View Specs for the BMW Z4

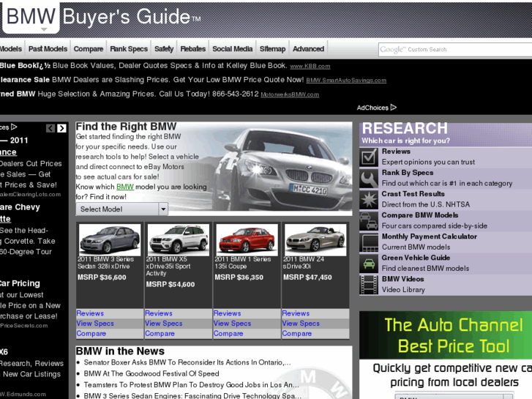tap(301, 324)
